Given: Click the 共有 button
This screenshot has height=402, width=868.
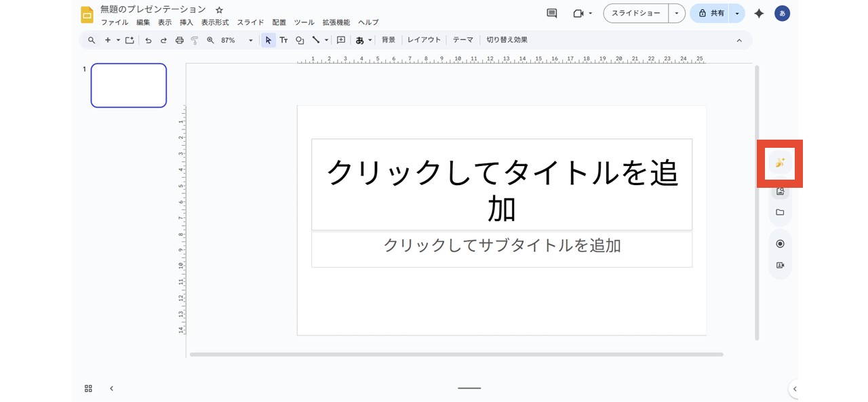Looking at the screenshot, I should pos(715,13).
